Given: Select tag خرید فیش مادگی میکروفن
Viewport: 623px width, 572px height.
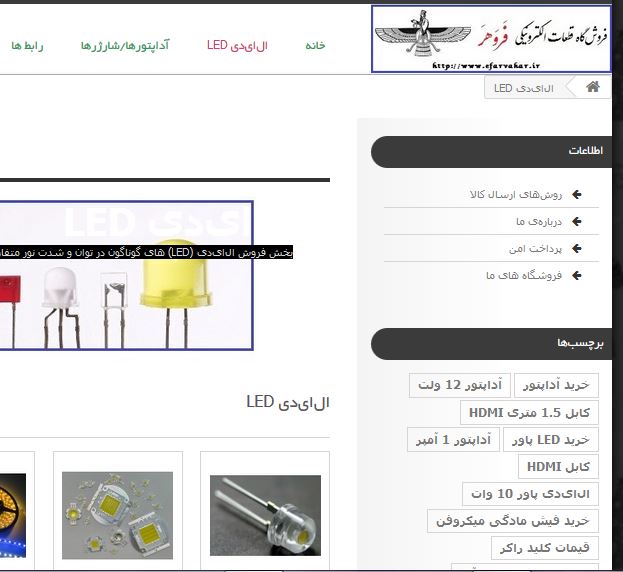Looking at the screenshot, I should pyautogui.click(x=513, y=521).
